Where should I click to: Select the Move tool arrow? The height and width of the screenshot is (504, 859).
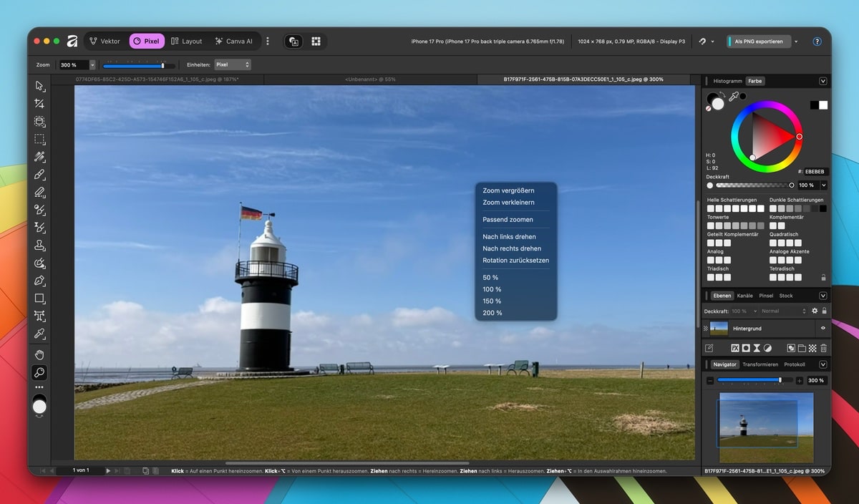[39, 86]
